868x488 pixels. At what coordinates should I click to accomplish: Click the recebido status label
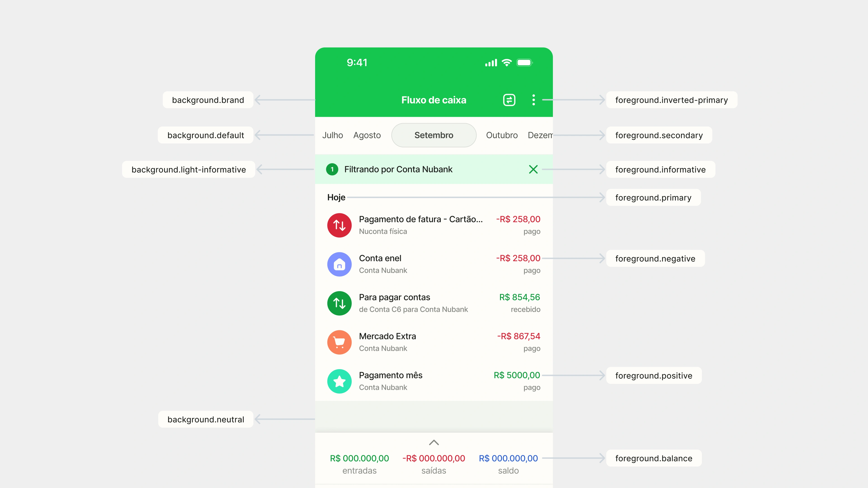tap(525, 310)
